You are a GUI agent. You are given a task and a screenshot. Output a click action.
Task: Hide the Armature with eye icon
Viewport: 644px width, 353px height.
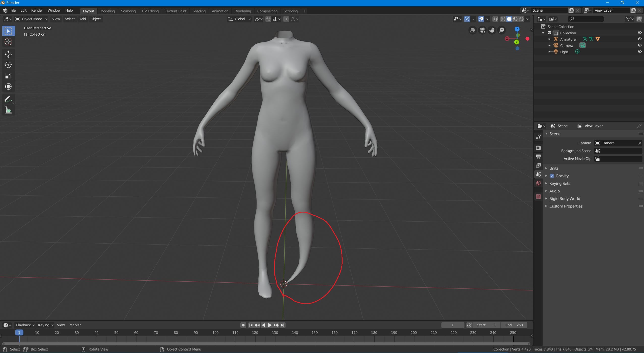639,39
